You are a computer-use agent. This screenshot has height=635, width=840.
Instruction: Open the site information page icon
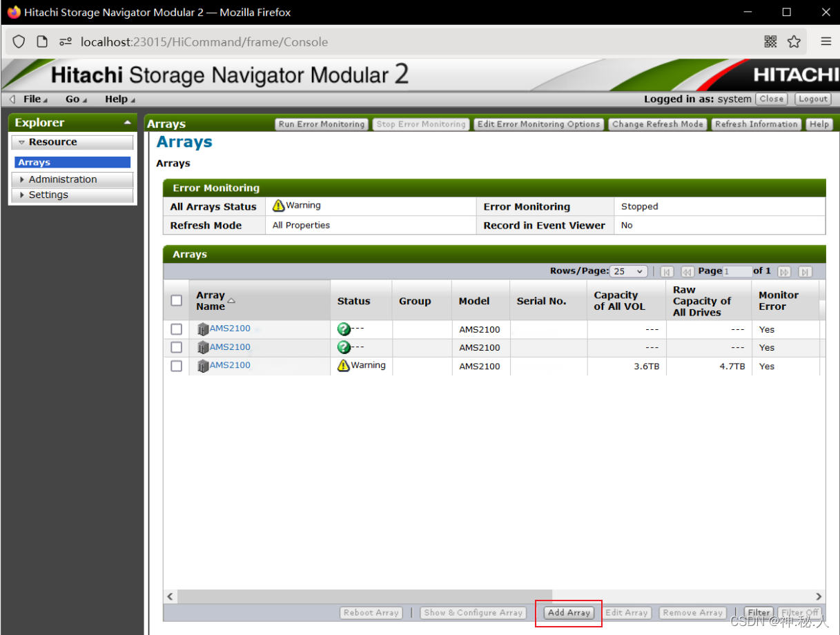point(42,41)
